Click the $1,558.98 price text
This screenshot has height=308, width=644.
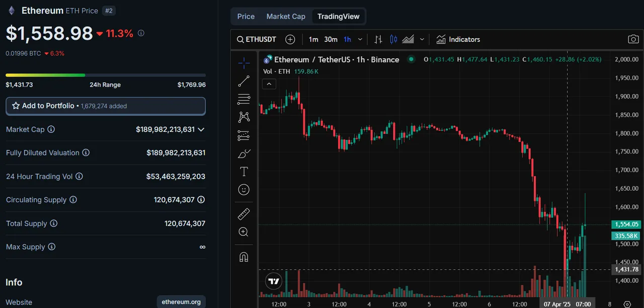point(49,33)
